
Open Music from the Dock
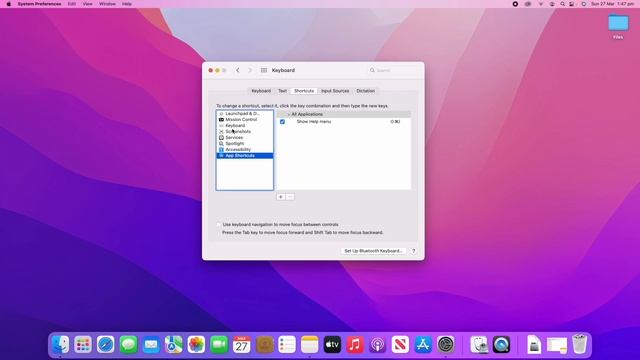click(x=355, y=345)
